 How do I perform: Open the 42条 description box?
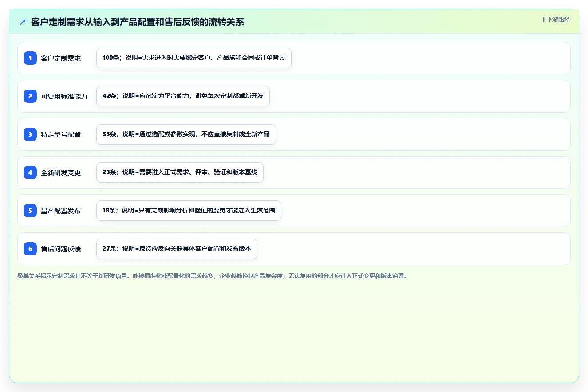[x=183, y=96]
